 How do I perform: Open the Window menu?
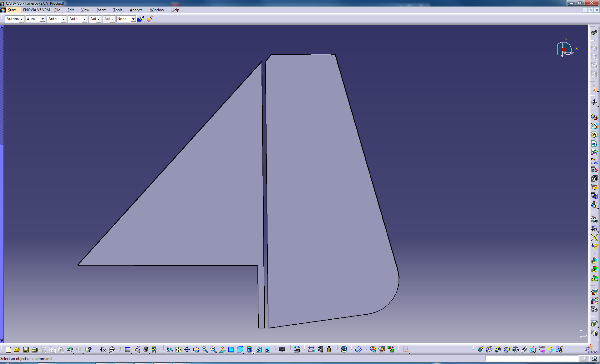pyautogui.click(x=157, y=10)
